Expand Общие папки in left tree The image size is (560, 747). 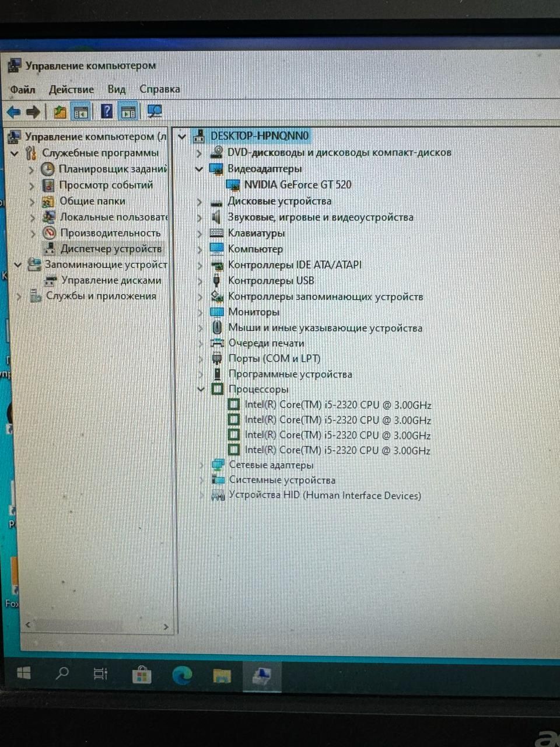pos(32,201)
